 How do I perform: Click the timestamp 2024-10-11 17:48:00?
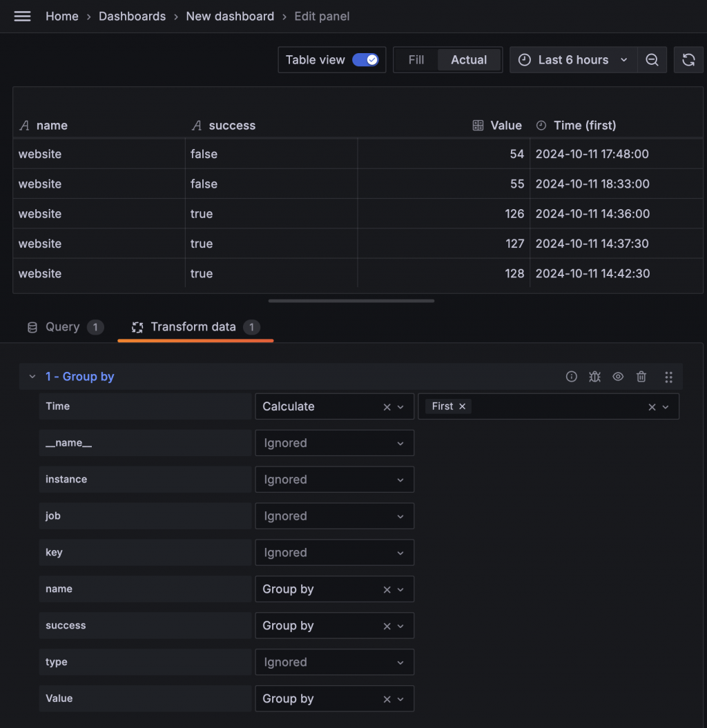(592, 154)
